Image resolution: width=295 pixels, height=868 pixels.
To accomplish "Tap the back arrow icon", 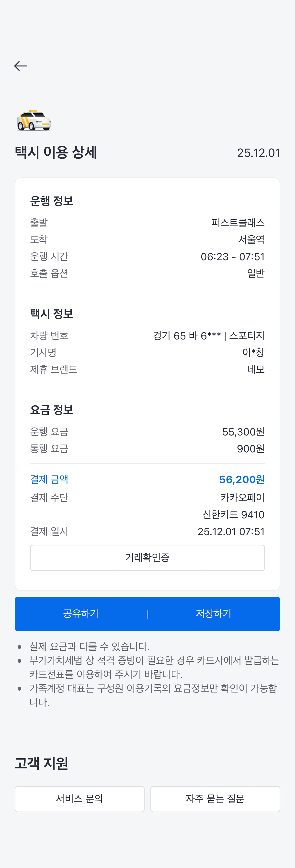I will click(x=21, y=66).
